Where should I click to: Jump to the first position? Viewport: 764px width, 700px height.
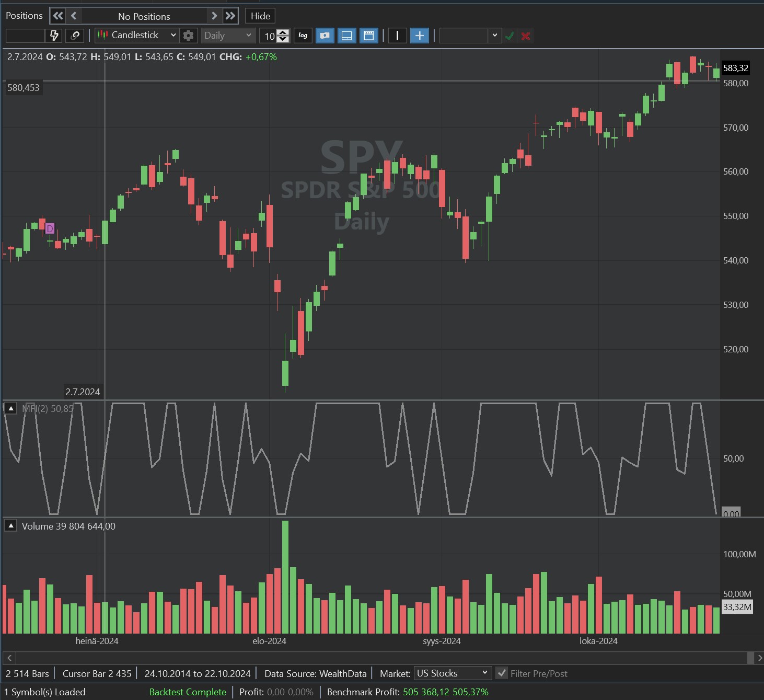click(x=58, y=16)
